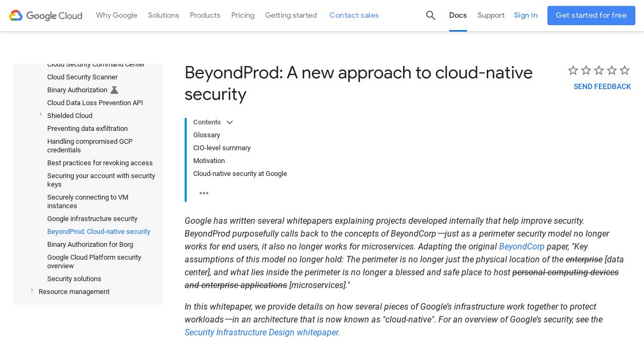Image resolution: width=644 pixels, height=338 pixels.
Task: Rate the page one star
Action: pos(573,70)
